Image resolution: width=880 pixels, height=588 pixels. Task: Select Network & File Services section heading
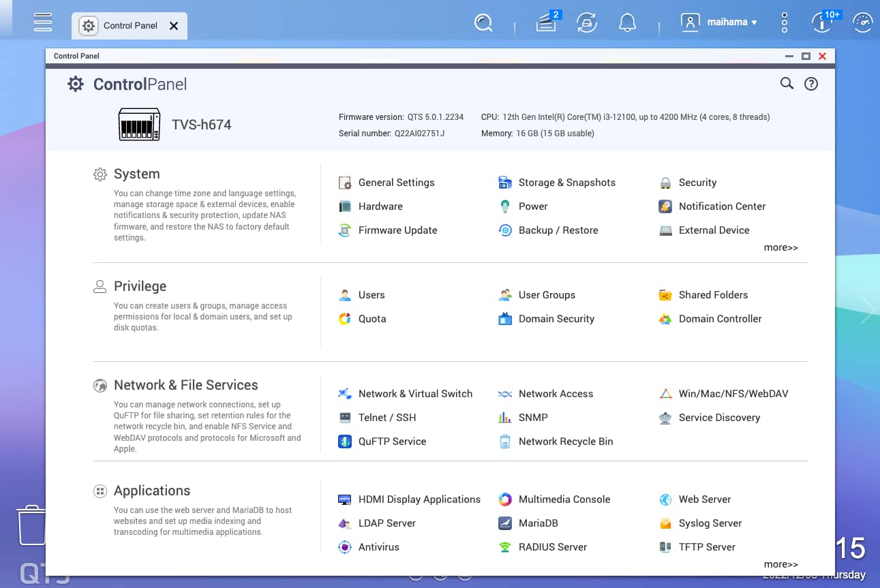pos(185,385)
